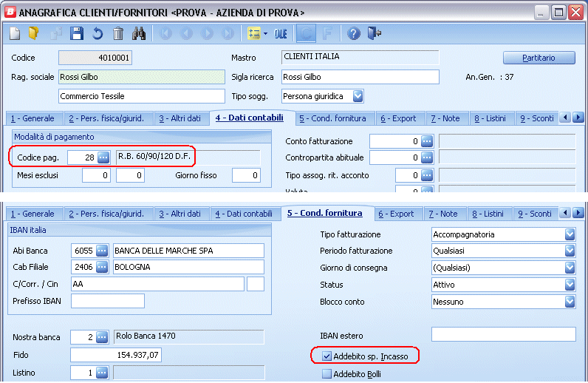
Task: Click the Abi Banca code field 6055
Action: click(x=83, y=251)
